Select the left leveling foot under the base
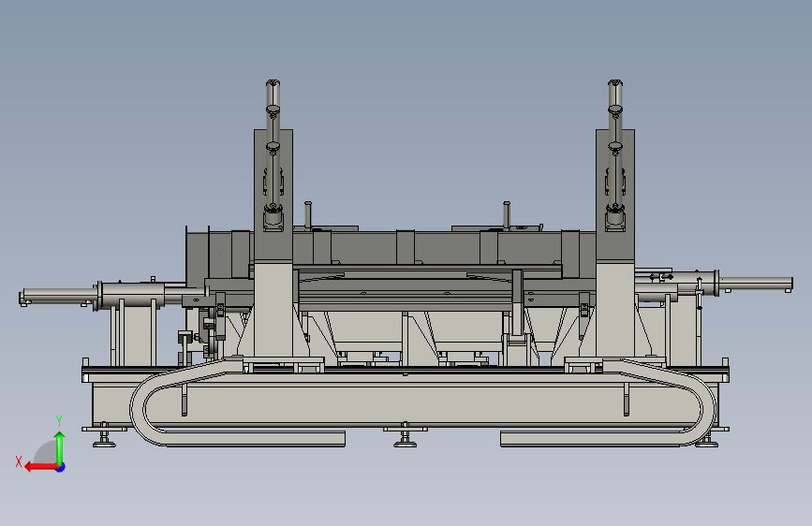 coord(104,436)
